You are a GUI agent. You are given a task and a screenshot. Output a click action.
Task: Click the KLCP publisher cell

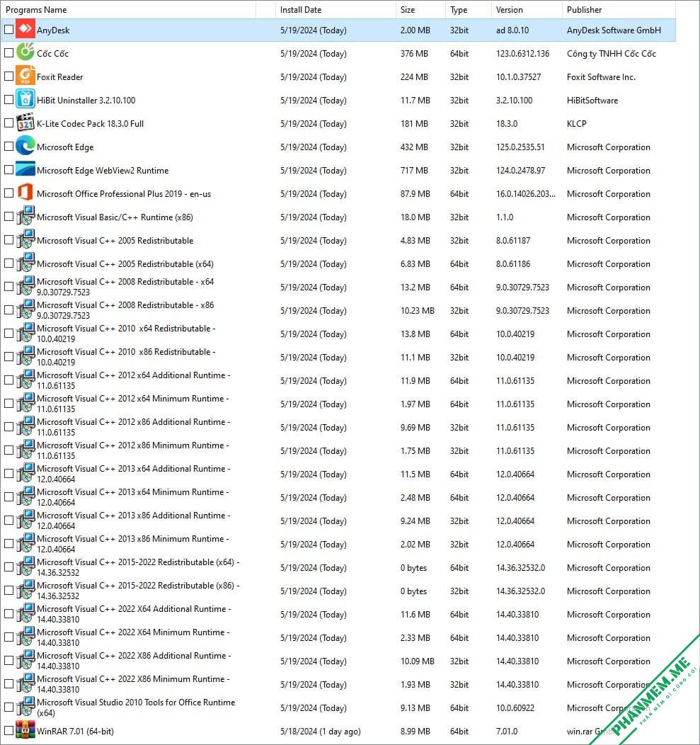[577, 123]
